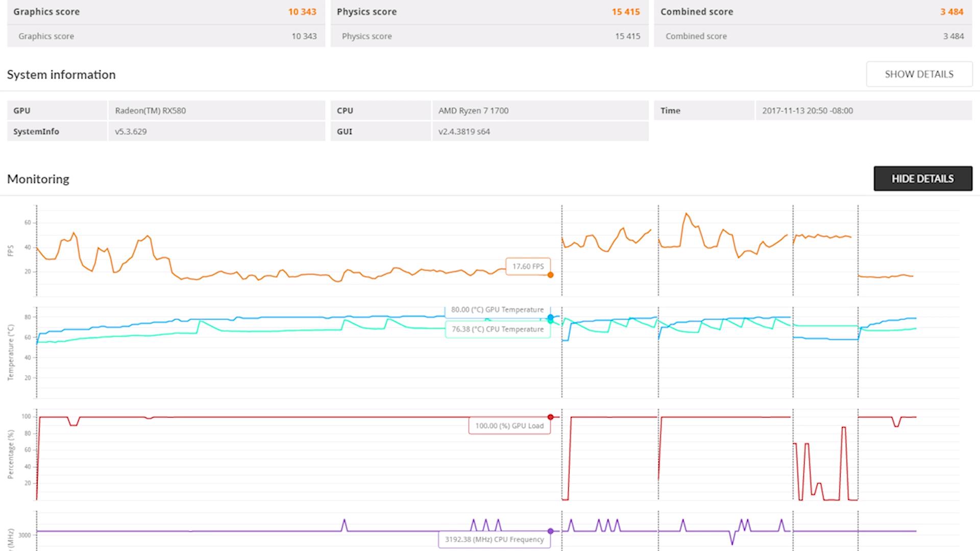Click the SHOW DETAILS button
Viewport: 980px width, 551px height.
coord(919,74)
